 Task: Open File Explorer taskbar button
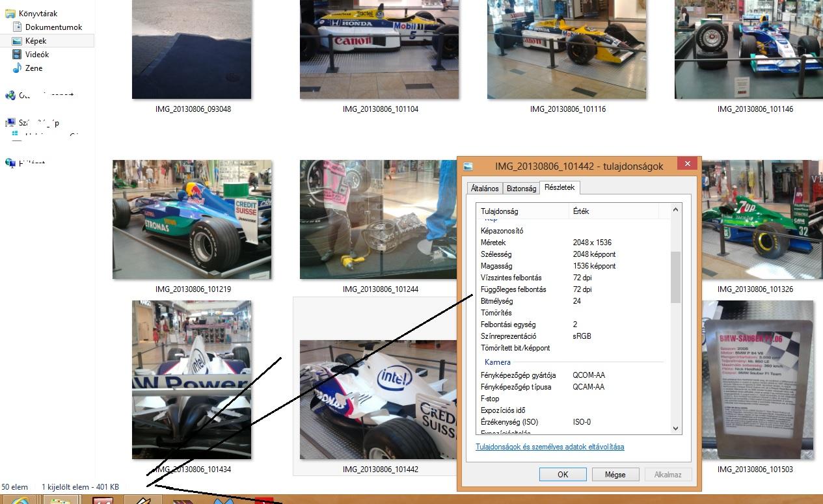(61, 500)
